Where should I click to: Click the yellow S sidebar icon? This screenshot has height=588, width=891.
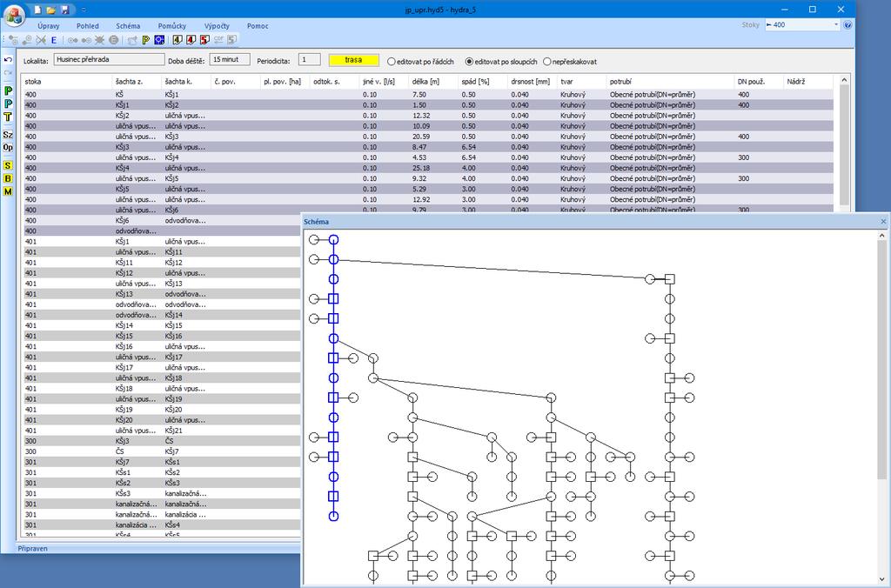(x=8, y=166)
